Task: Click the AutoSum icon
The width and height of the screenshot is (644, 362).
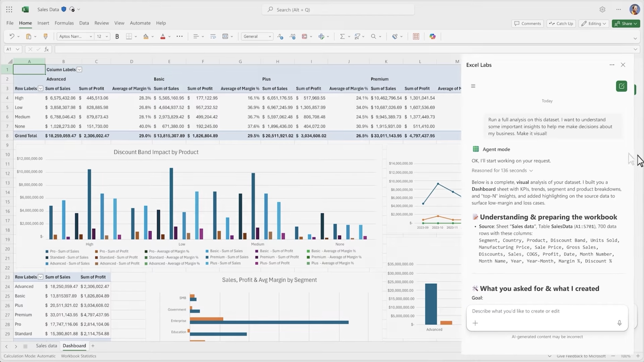Action: tap(342, 36)
